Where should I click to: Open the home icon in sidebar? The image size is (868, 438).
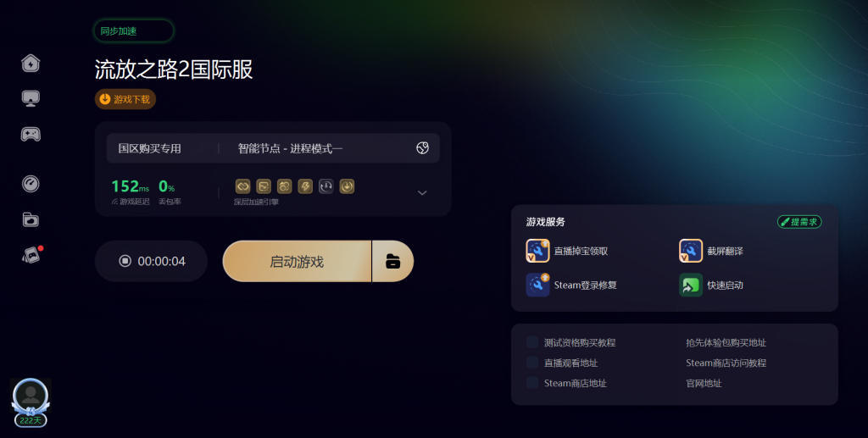(31, 63)
